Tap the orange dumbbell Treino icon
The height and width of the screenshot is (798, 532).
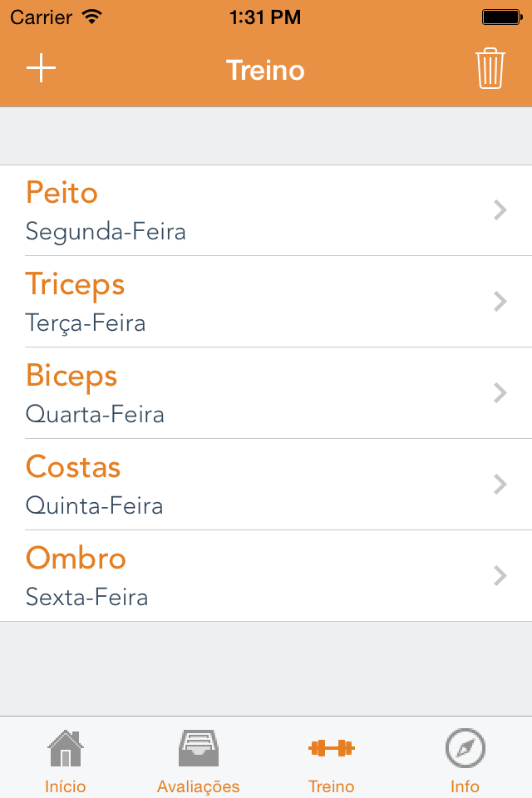click(331, 748)
